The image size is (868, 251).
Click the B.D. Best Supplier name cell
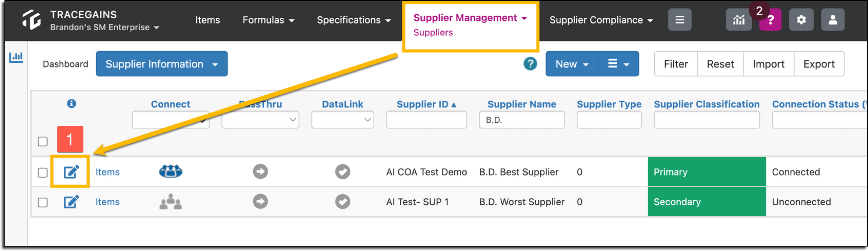click(x=519, y=172)
